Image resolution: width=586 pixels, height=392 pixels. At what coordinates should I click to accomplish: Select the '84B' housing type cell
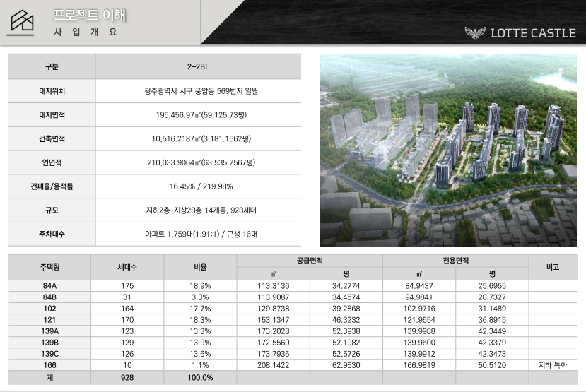click(49, 297)
